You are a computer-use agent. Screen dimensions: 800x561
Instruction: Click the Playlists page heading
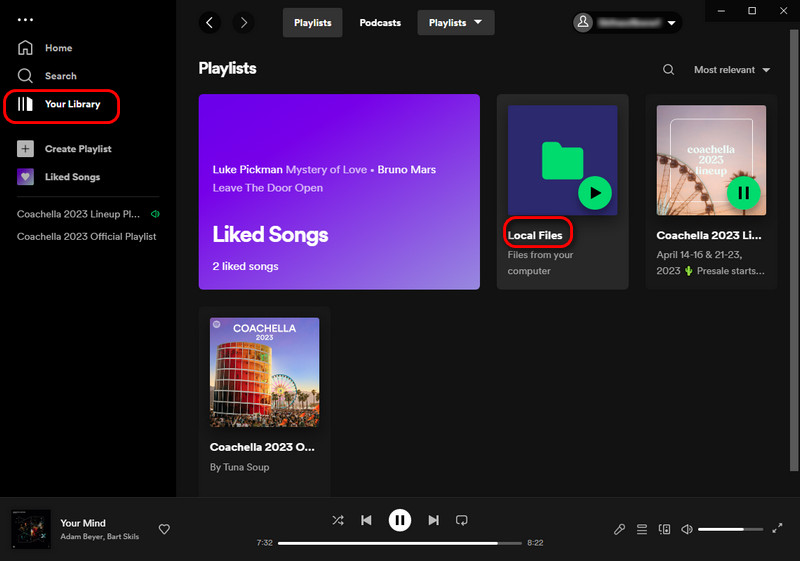coord(228,68)
